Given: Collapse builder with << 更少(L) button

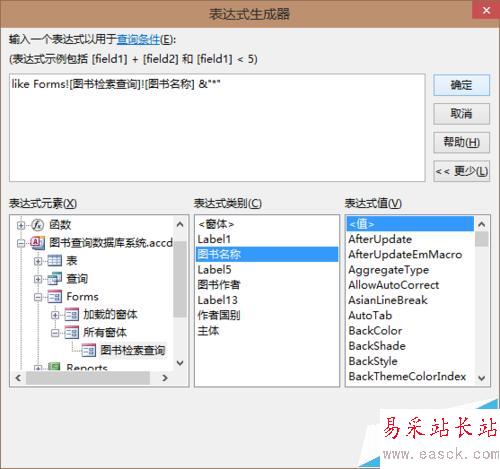Looking at the screenshot, I should coord(461,171).
